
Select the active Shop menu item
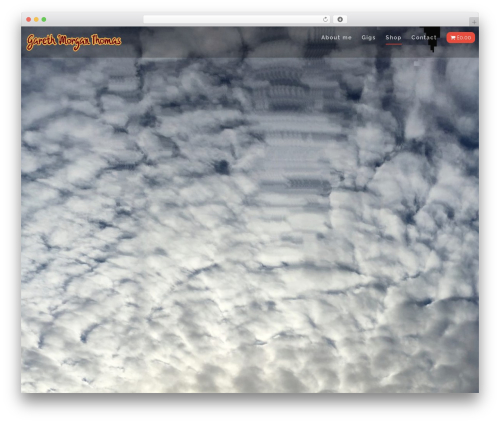(x=393, y=38)
